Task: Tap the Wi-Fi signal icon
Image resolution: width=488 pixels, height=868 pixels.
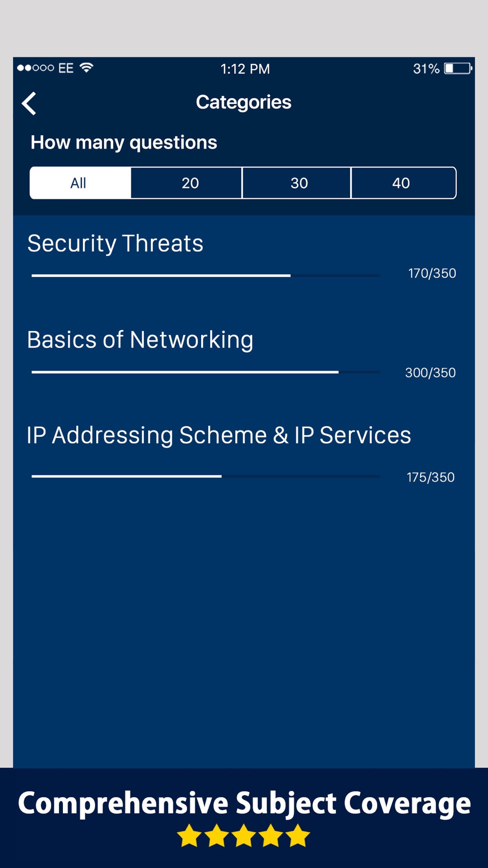Action: (x=86, y=68)
